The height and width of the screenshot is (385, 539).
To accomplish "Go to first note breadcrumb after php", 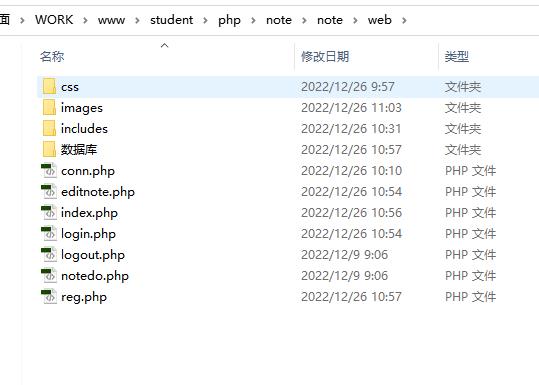I will point(279,20).
